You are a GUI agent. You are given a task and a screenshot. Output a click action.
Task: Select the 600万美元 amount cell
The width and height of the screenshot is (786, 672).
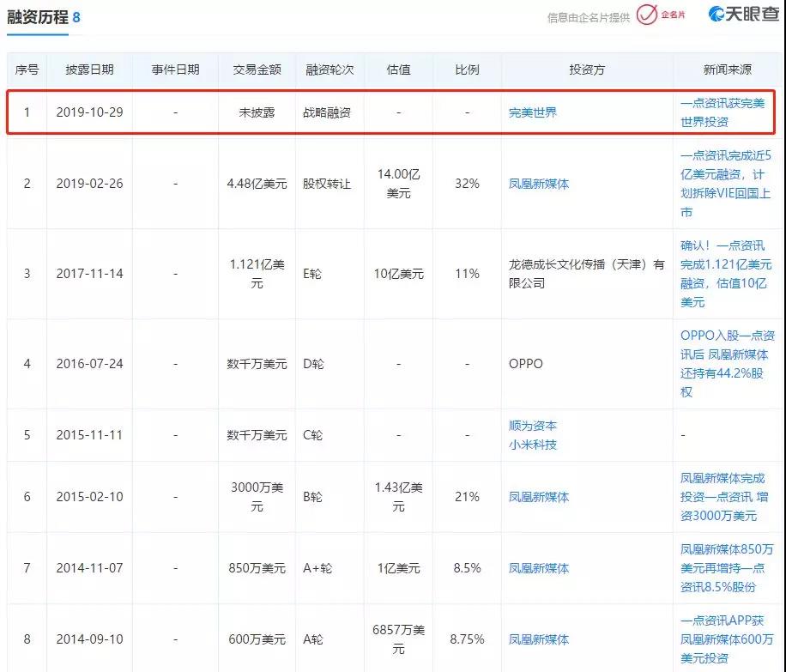point(257,639)
